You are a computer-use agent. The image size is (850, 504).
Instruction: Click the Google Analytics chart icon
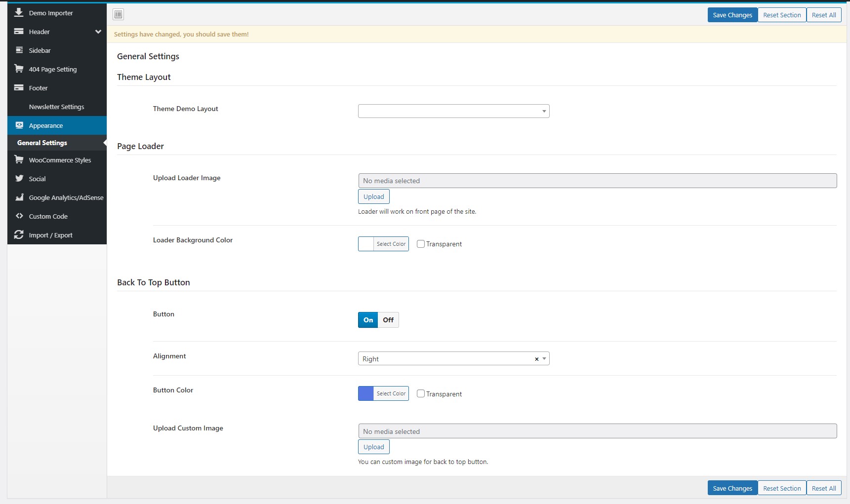pos(19,197)
